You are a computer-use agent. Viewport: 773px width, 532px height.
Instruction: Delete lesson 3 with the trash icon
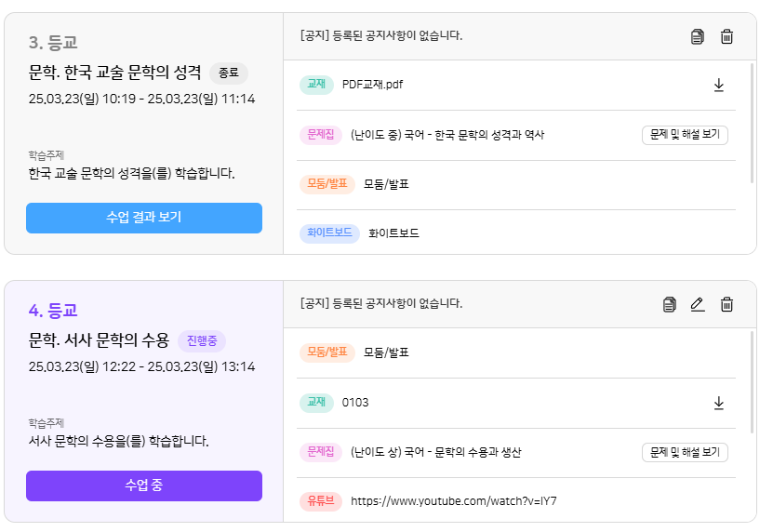tap(726, 36)
